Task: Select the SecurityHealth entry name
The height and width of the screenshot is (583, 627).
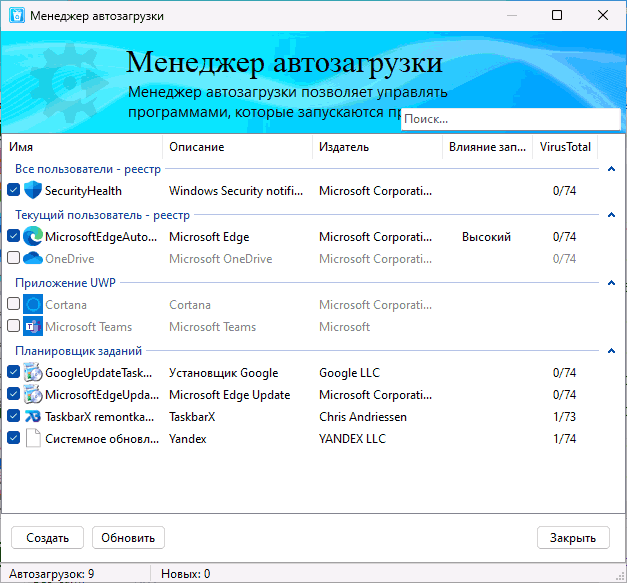Action: click(x=83, y=191)
